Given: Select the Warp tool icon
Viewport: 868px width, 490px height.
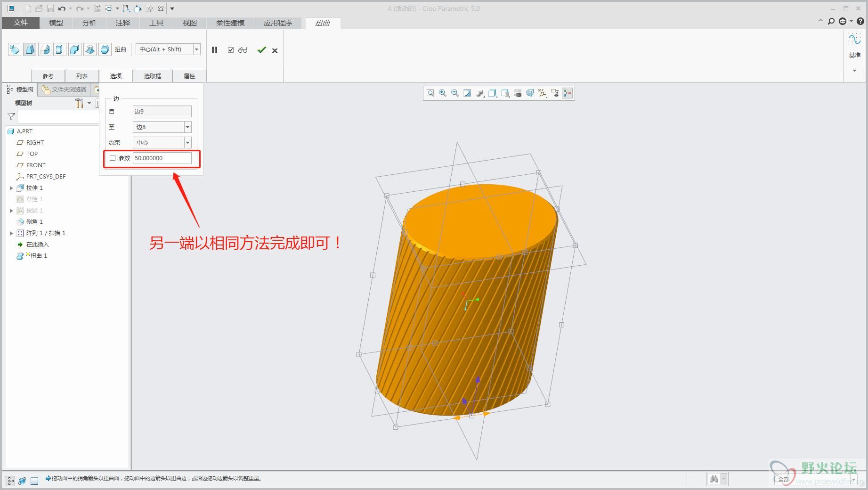Looking at the screenshot, I should [30, 49].
